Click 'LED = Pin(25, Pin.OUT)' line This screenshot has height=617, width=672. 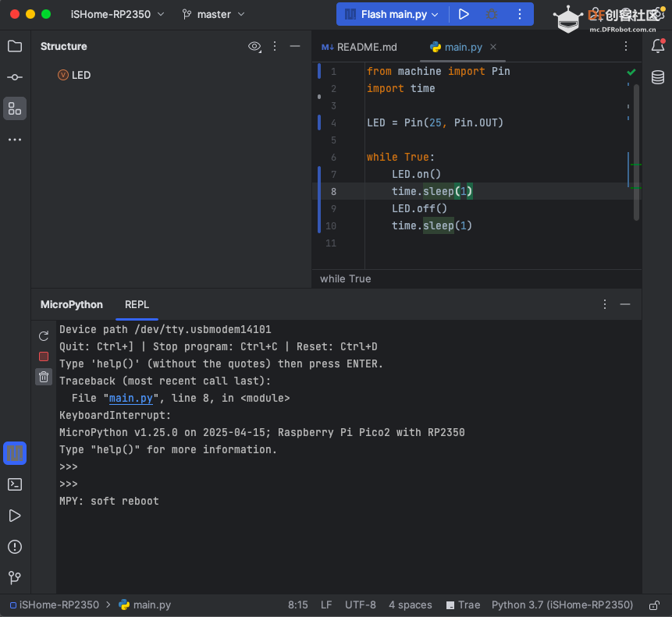(435, 123)
